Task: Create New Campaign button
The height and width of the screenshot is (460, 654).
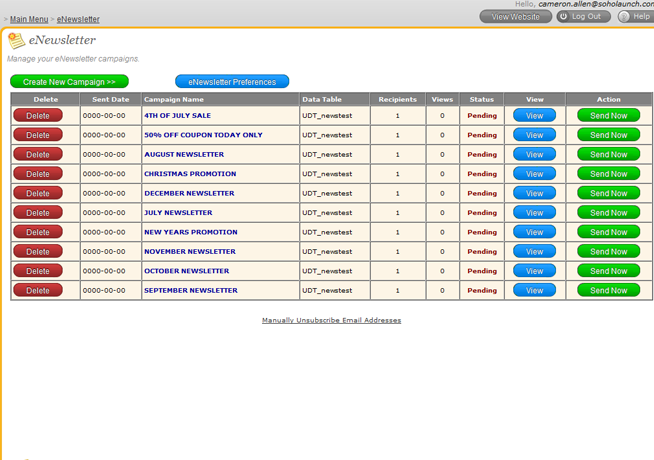Action: pos(69,82)
